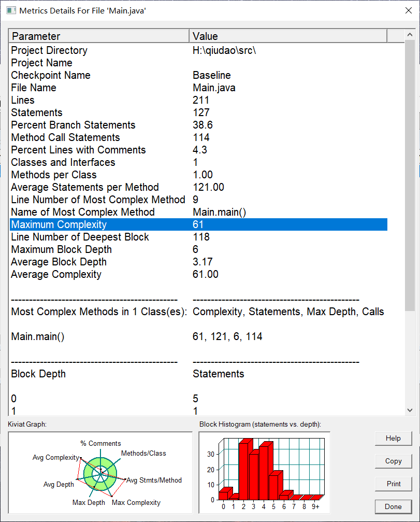Screen dimensions: 420x522
Task: Select the Checkpoint Name row
Action: tap(198, 75)
